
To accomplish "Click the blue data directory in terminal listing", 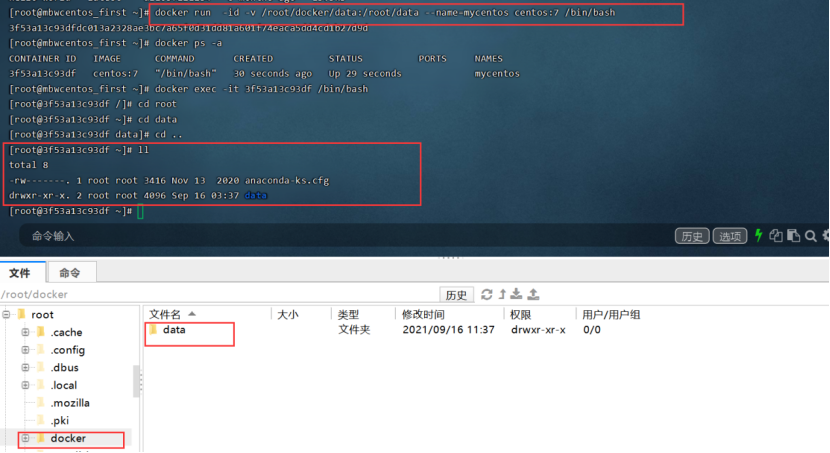I will pos(256,196).
